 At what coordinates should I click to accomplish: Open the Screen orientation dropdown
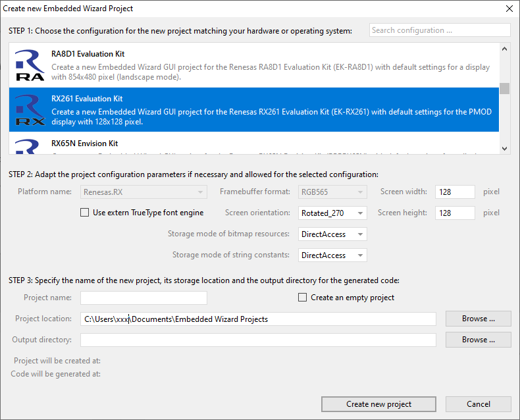click(332, 213)
